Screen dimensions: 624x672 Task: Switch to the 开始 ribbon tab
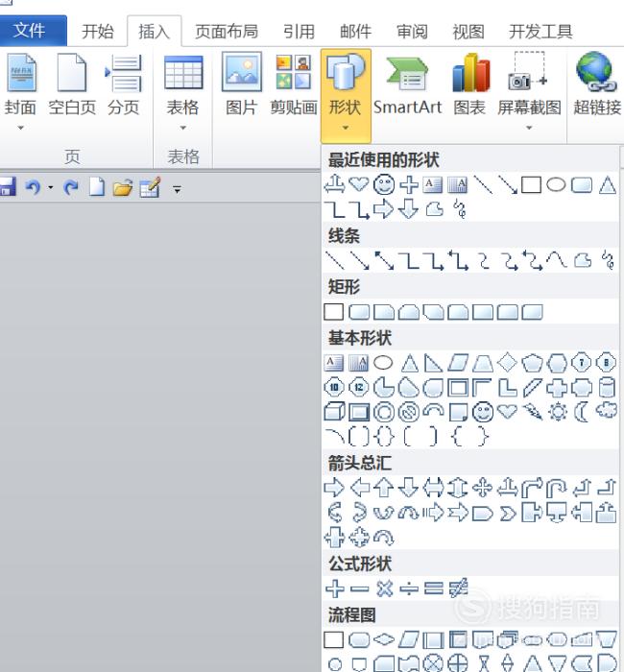coord(98,32)
